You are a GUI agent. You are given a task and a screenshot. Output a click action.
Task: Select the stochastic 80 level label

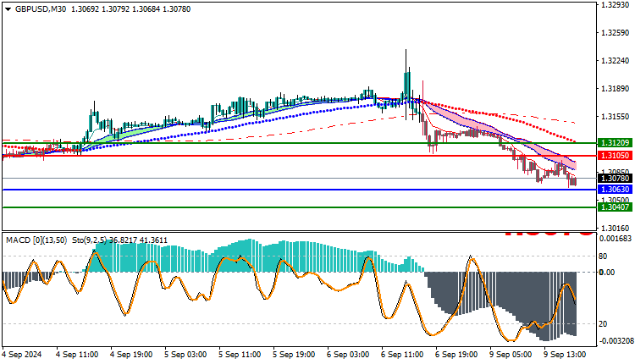[x=603, y=256]
